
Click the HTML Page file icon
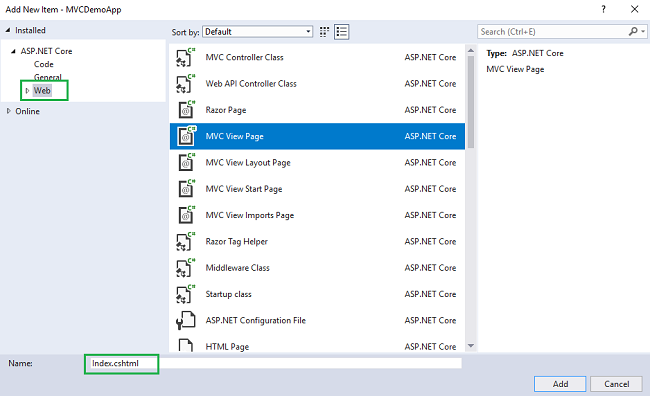(186, 345)
